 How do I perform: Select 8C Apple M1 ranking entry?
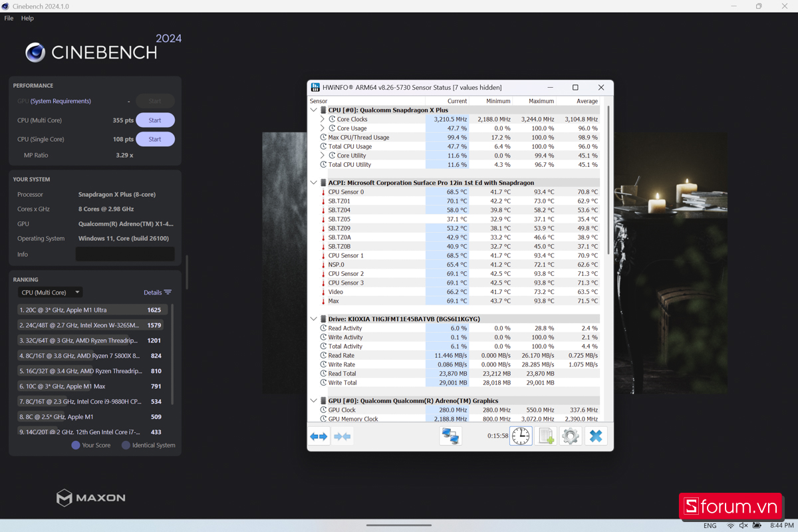pyautogui.click(x=92, y=417)
